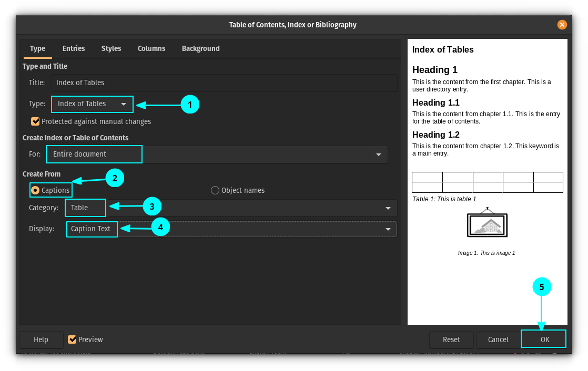Screen dimensions: 588x371
Task: Switch to the Styles tab
Action: [111, 48]
